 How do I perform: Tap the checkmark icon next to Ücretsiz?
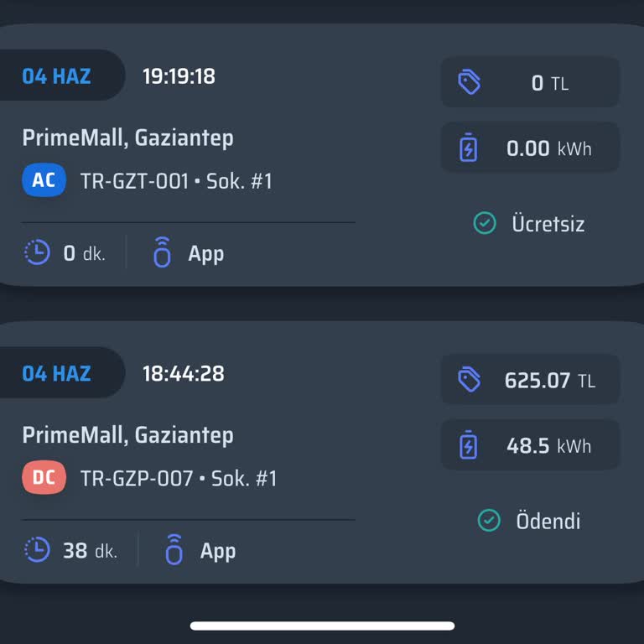click(485, 223)
